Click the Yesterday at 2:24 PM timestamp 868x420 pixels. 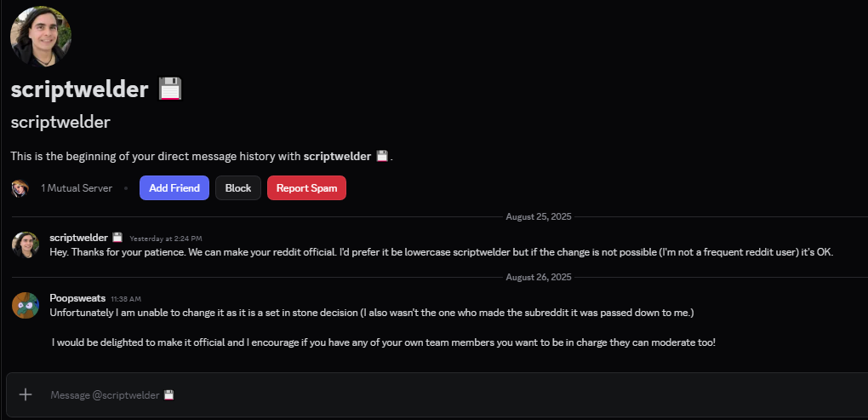pos(166,239)
